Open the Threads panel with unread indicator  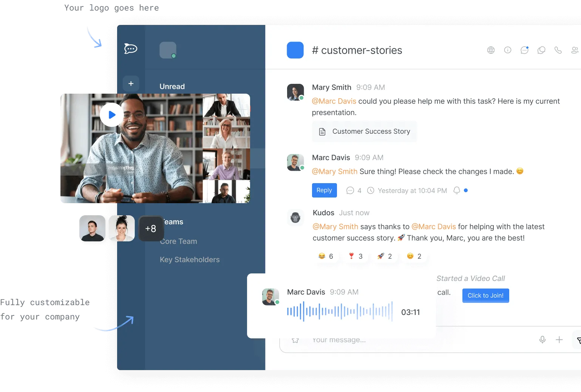(x=525, y=50)
